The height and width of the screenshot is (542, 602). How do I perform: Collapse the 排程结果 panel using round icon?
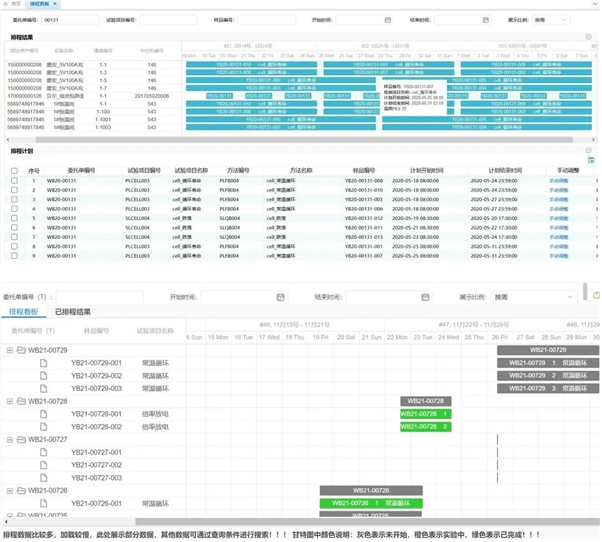coord(589,37)
